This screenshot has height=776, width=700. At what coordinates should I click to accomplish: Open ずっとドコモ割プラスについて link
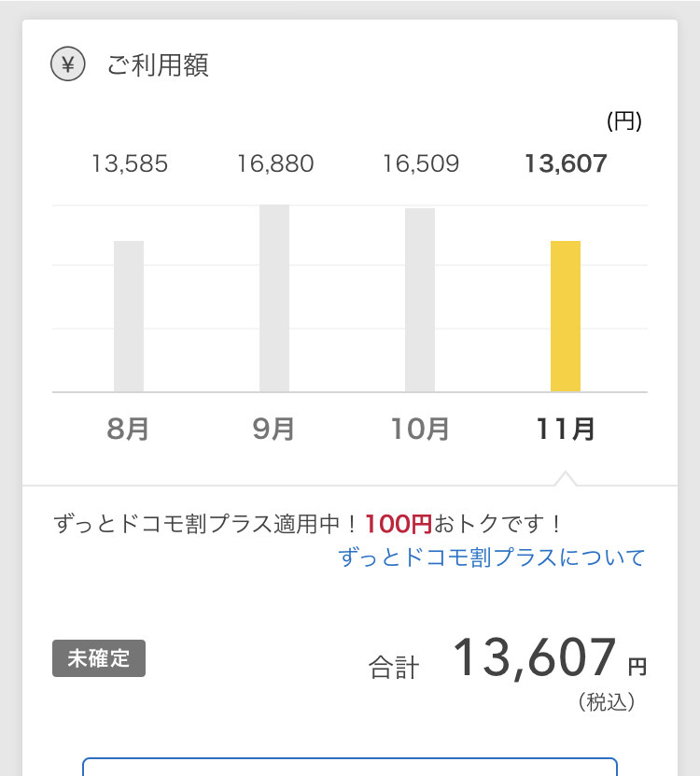492,557
